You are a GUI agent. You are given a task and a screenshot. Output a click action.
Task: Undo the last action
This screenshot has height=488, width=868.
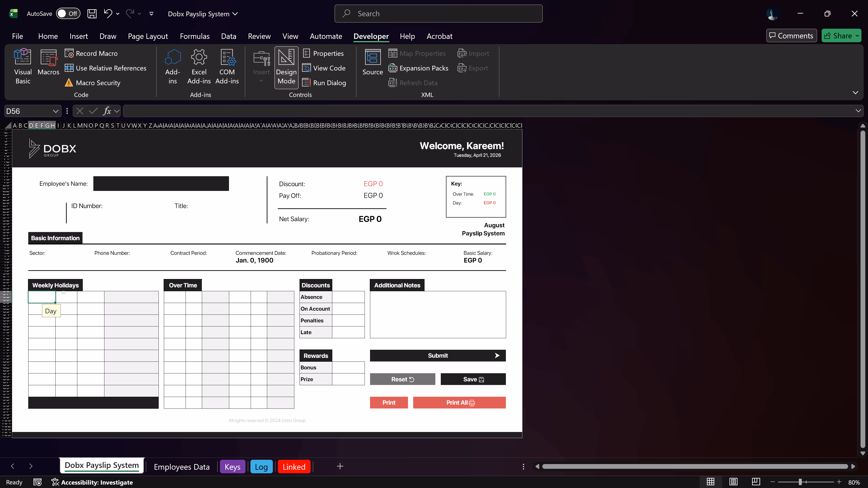tap(108, 14)
